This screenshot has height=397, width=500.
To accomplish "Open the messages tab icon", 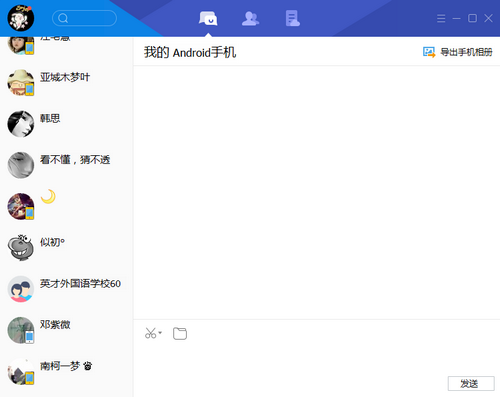I will pyautogui.click(x=208, y=18).
